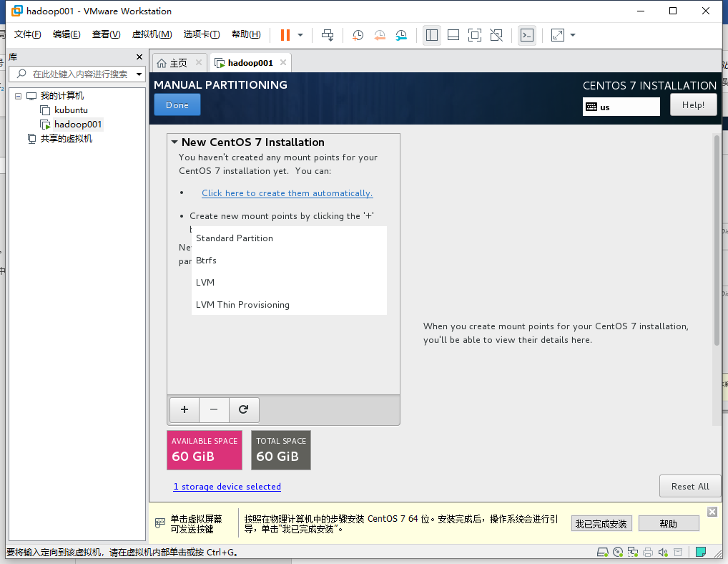The image size is (728, 564).
Task: Click the TOTAL SPACE 60 GiB box
Action: (281, 450)
